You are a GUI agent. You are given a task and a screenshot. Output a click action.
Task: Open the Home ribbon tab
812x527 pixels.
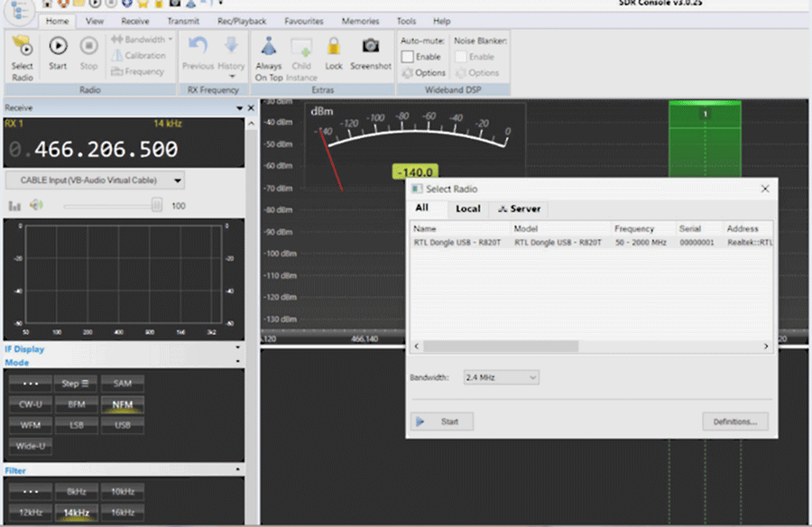click(57, 22)
